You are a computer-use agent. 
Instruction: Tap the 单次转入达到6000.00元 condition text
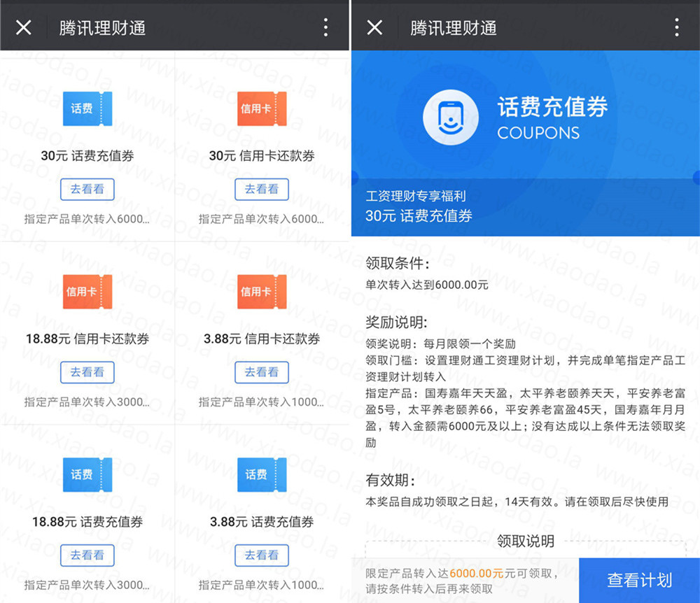pos(427,285)
